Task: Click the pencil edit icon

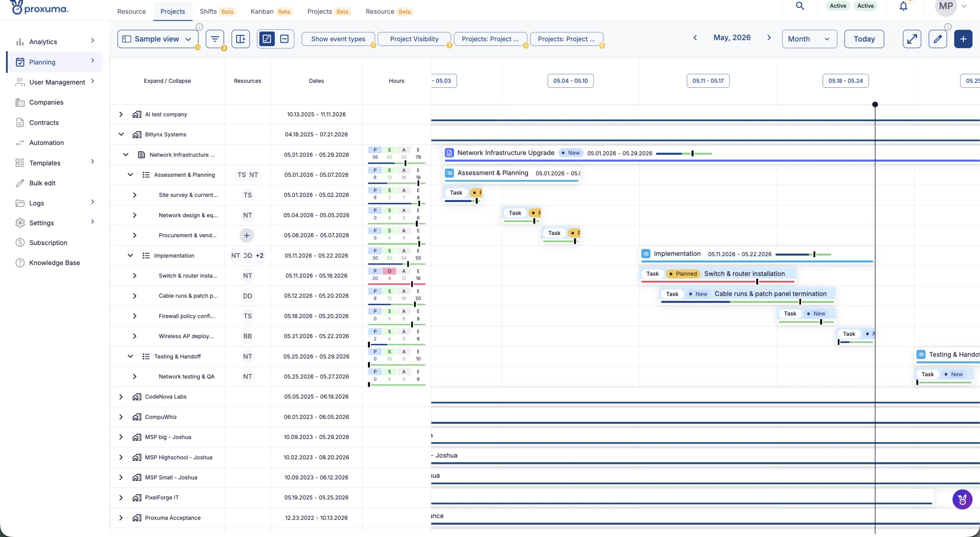Action: click(x=938, y=39)
